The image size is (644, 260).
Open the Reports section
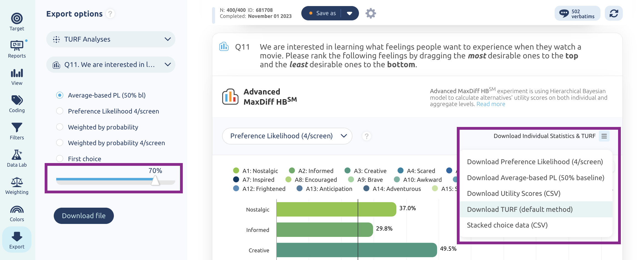(x=17, y=49)
